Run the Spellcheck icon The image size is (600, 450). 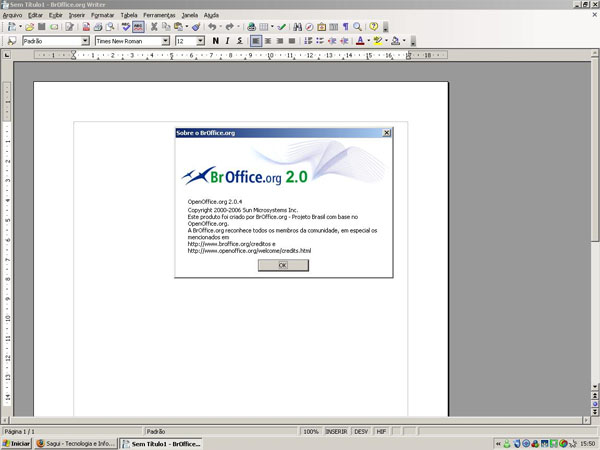(126, 27)
